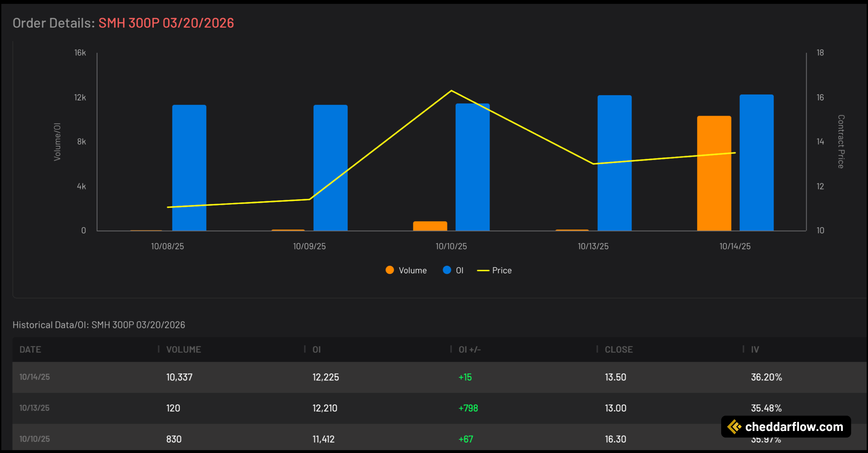Click the orange Volume legend dot
Viewport: 868px width, 453px height.
click(390, 270)
